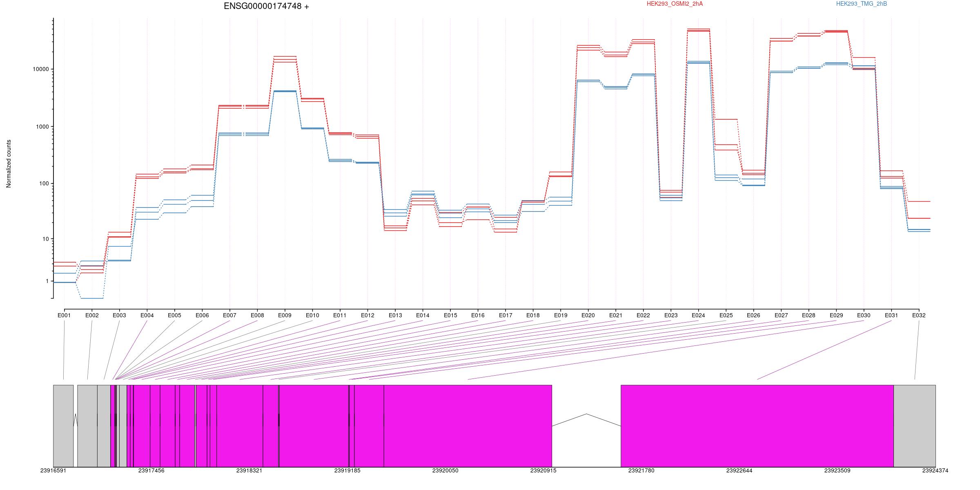Click exon label E025
This screenshot has height=490, width=980.
tap(726, 315)
